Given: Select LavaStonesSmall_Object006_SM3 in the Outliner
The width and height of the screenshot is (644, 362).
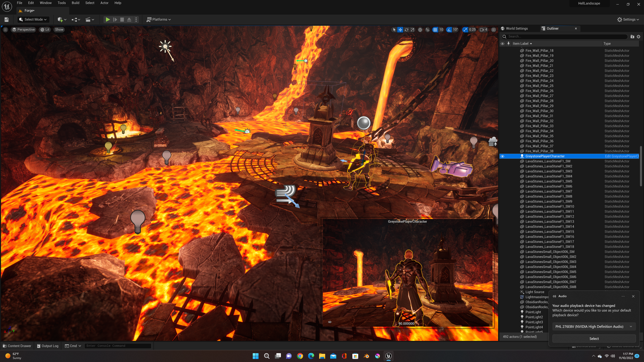Looking at the screenshot, I should click(x=550, y=262).
